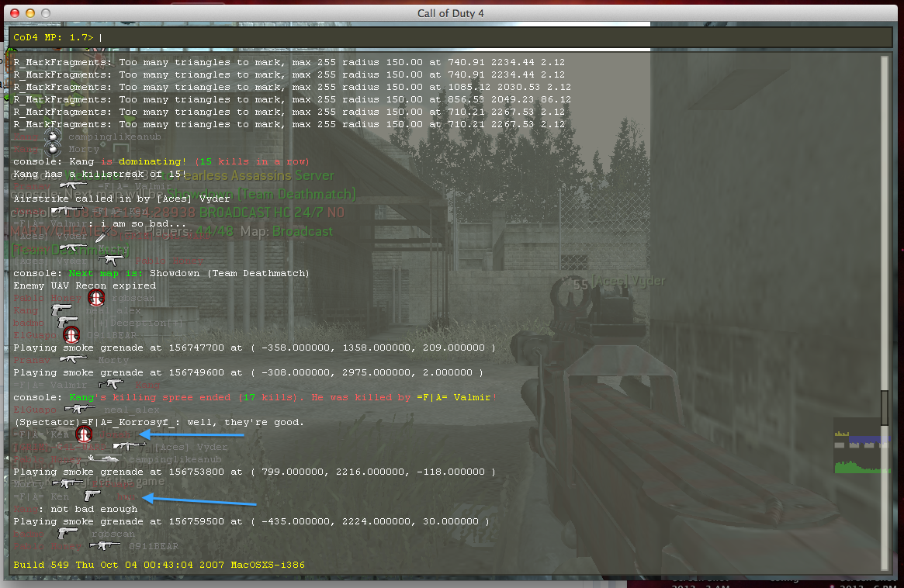Image resolution: width=904 pixels, height=588 pixels.
Task: Click the rifle icon in ElGuapo / neal_alex row
Action: pos(80,410)
